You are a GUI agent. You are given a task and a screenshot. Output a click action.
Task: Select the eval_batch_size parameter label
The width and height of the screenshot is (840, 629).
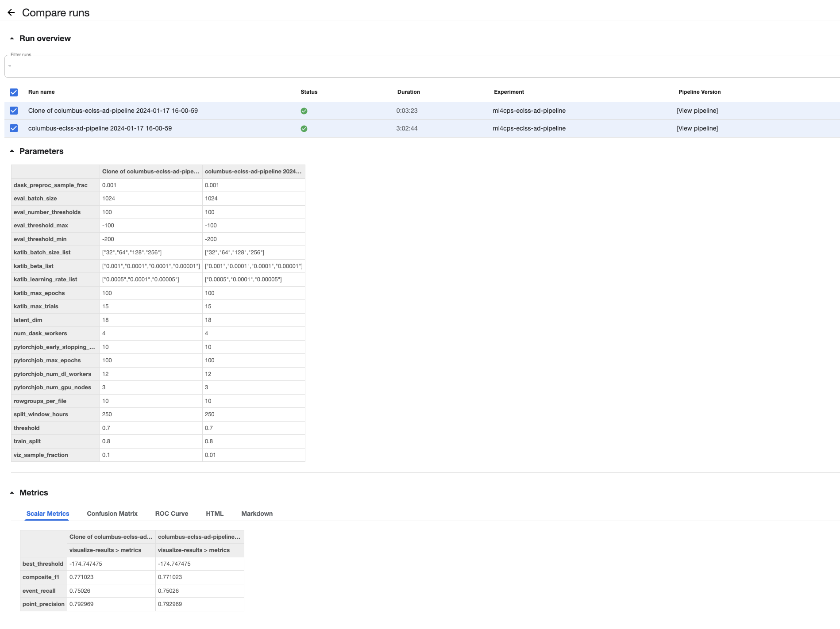[x=35, y=199]
